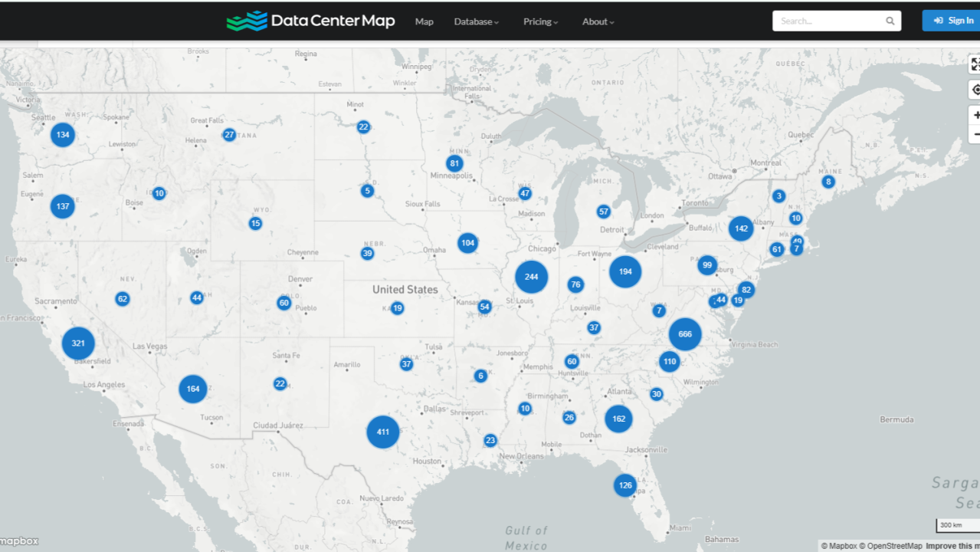
Task: Toggle fullscreen map view
Action: click(x=975, y=64)
